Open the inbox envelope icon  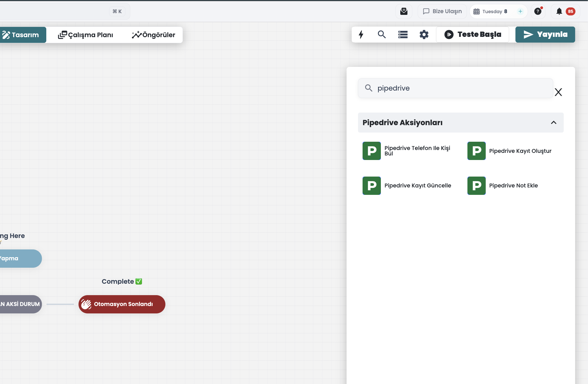pyautogui.click(x=404, y=11)
